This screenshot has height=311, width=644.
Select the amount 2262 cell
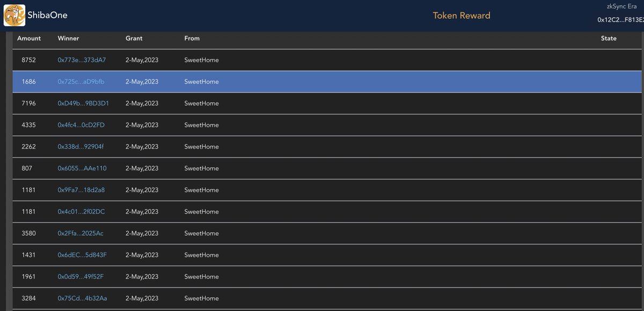pos(28,146)
